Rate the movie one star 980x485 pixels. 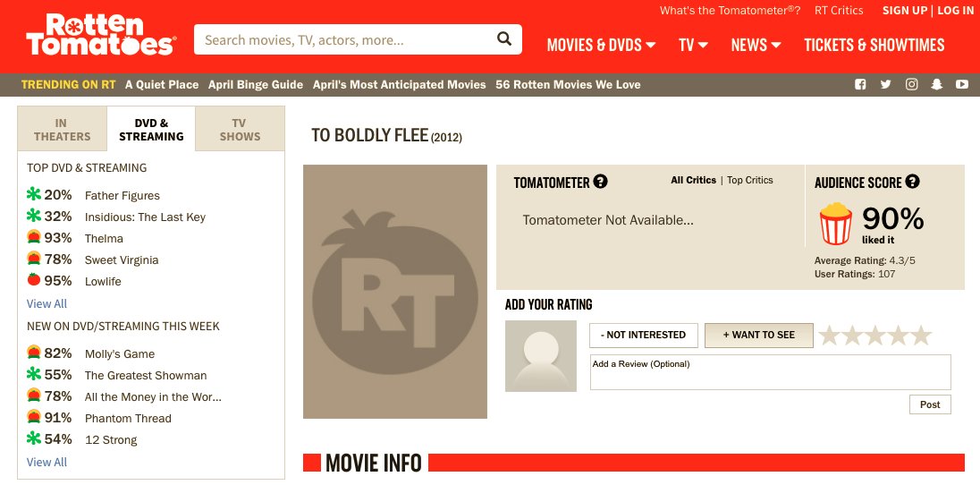pos(830,335)
